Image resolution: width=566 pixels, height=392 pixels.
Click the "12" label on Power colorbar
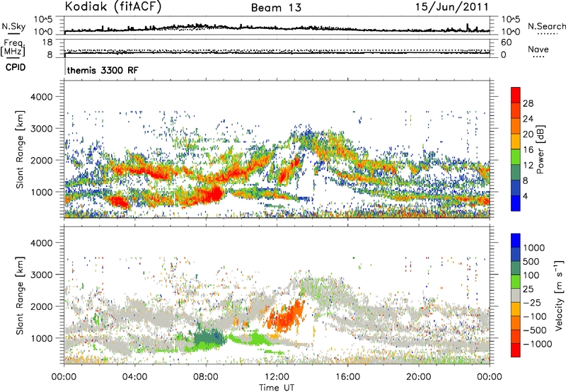pos(528,166)
